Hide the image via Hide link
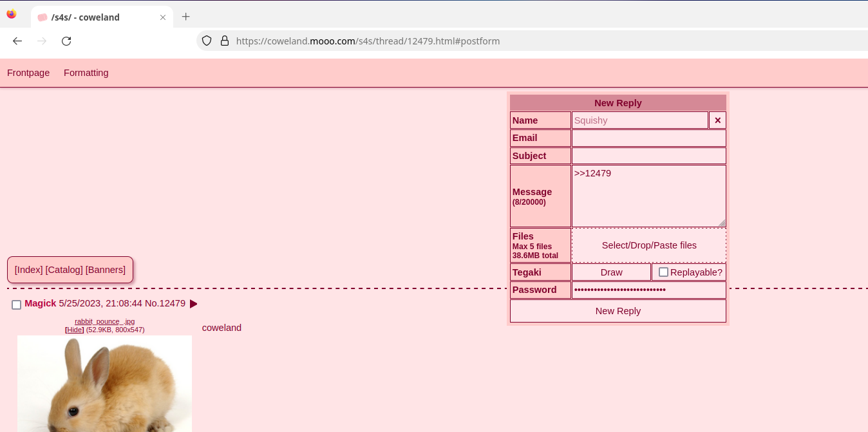Viewport: 868px width, 432px height. coord(75,330)
